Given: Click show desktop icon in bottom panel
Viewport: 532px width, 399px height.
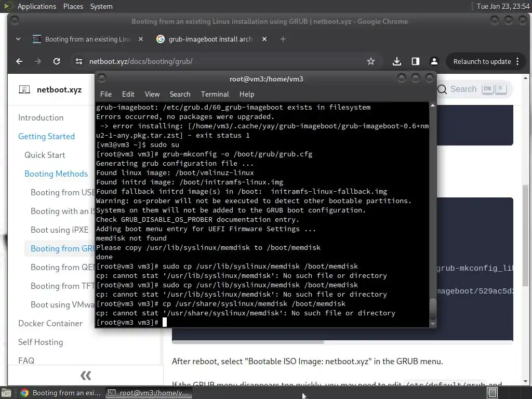Looking at the screenshot, I should point(6,393).
